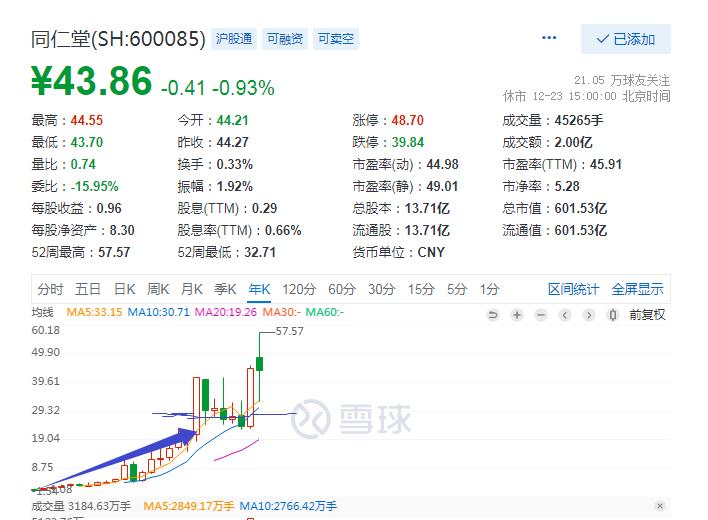Switch to the 季K quarterly chart tab
708x520 pixels.
point(225,289)
